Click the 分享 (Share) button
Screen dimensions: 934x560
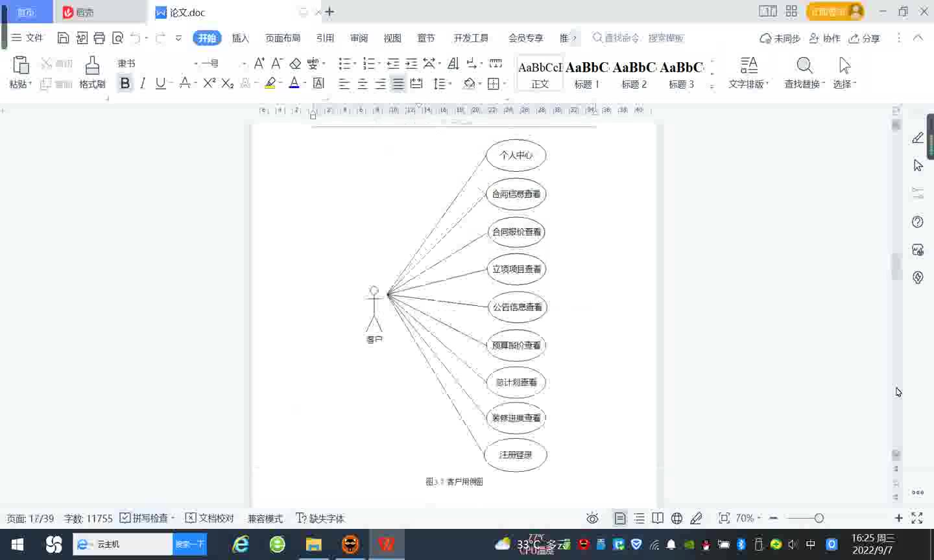point(865,38)
